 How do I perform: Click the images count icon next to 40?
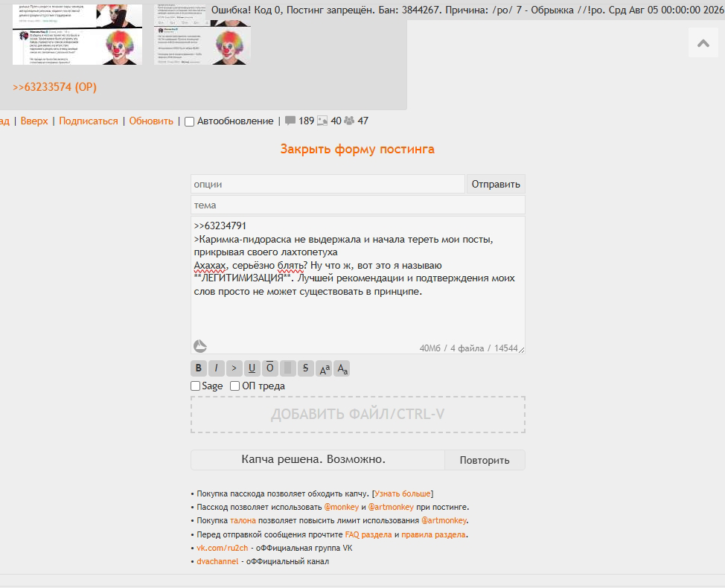tap(322, 121)
